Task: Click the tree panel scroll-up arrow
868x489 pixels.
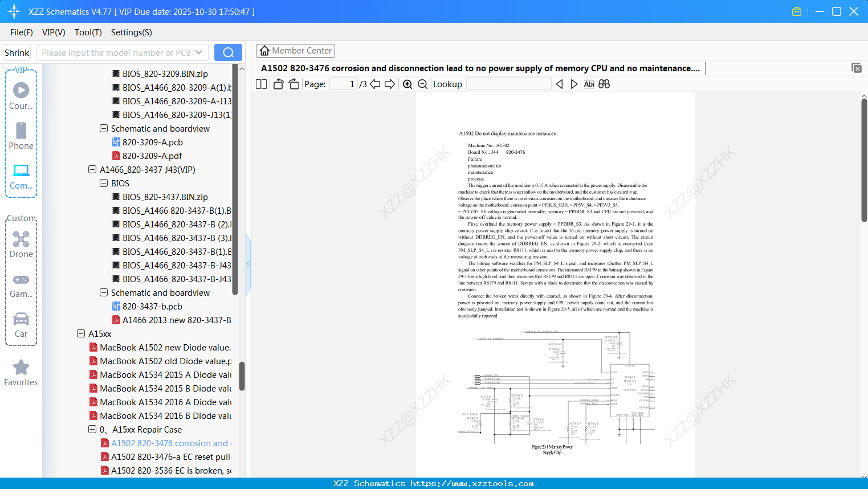Action: tap(242, 68)
